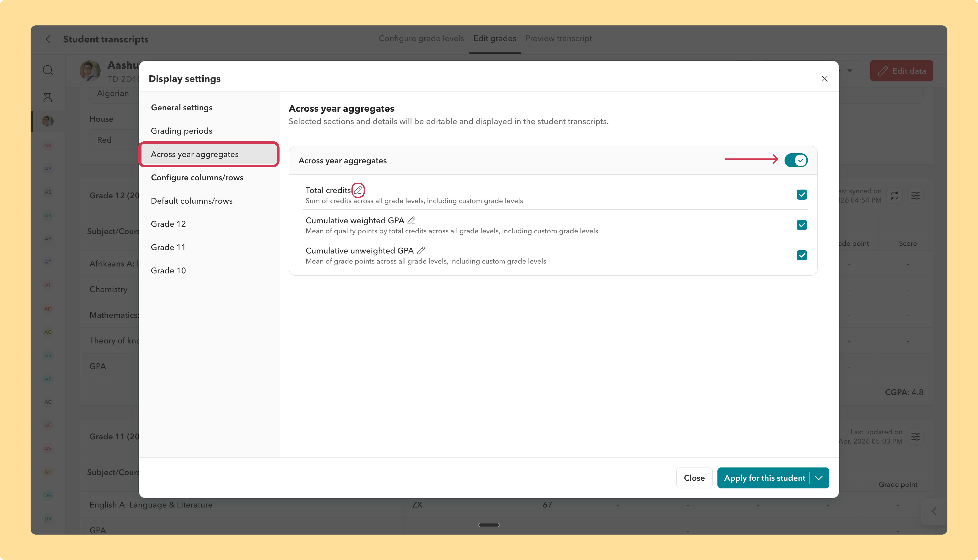Open search in the left sidebar

pos(48,70)
